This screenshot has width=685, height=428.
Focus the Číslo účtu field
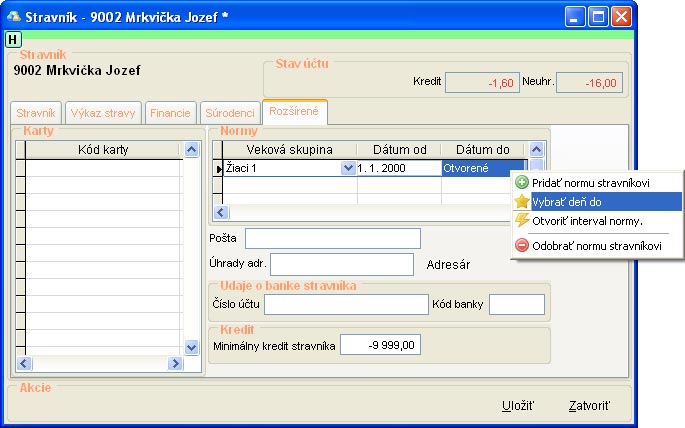point(346,304)
